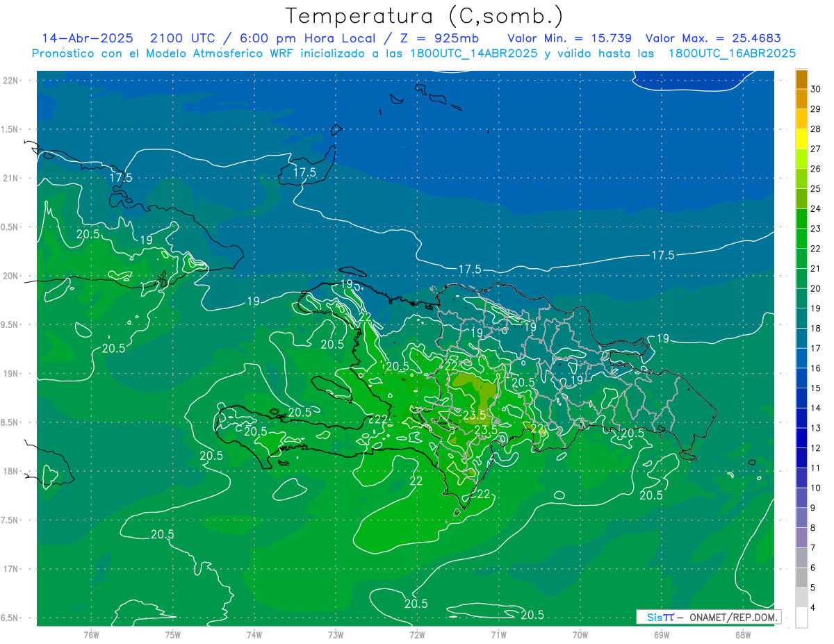Click the legend value '28'
The height and width of the screenshot is (644, 834).
[x=816, y=129]
